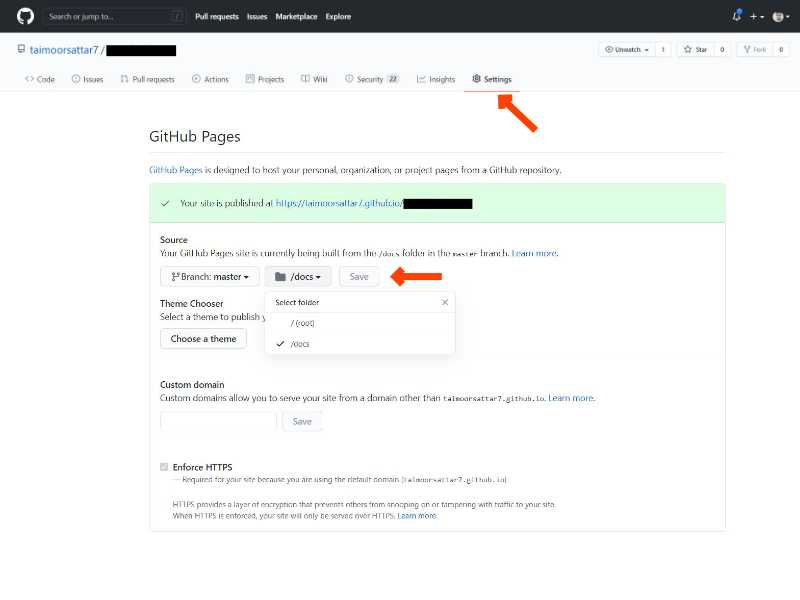
Task: Click the Choose a theme button
Action: (x=203, y=339)
